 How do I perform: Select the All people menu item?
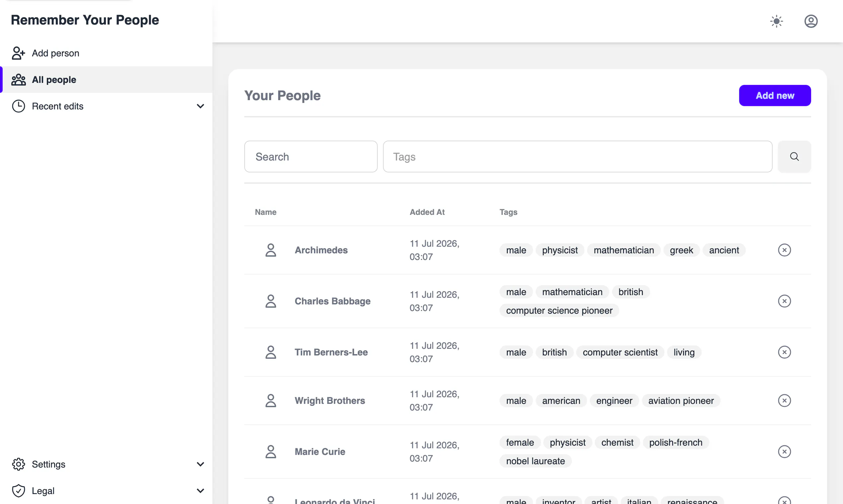point(106,80)
